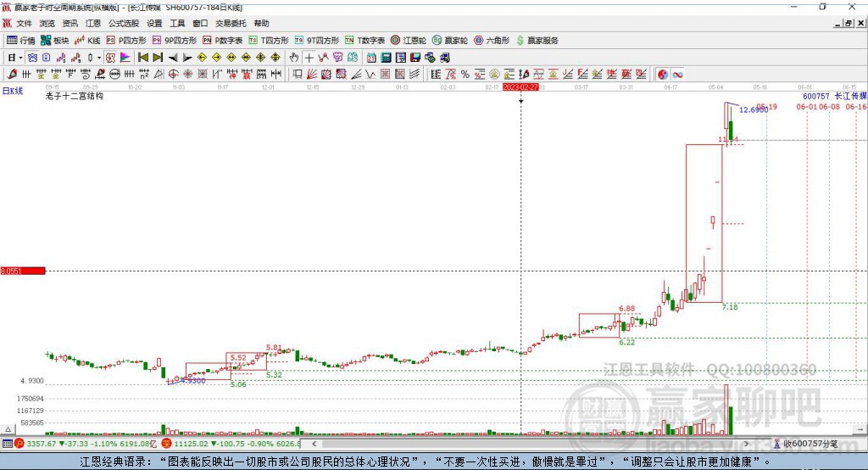This screenshot has height=470, width=868.
Task: Open the T四方形 tool
Action: pos(269,41)
